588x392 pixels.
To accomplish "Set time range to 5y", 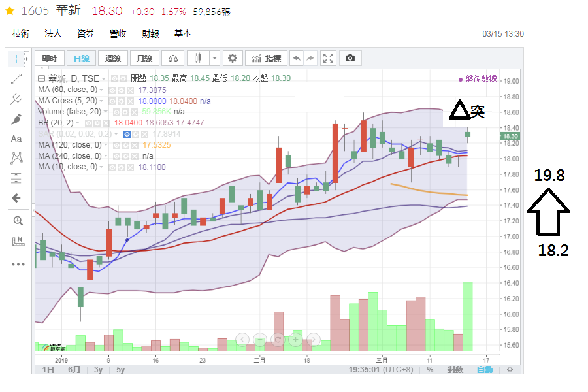I will pos(120,370).
